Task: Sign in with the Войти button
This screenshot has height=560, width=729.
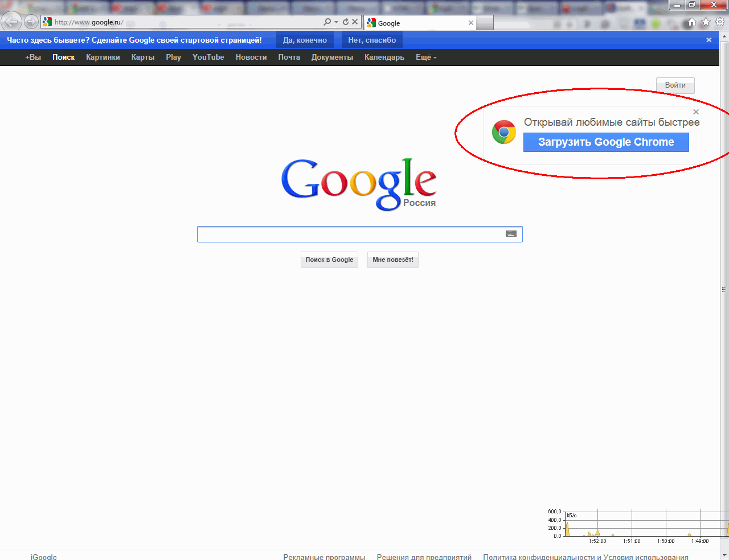Action: (675, 85)
